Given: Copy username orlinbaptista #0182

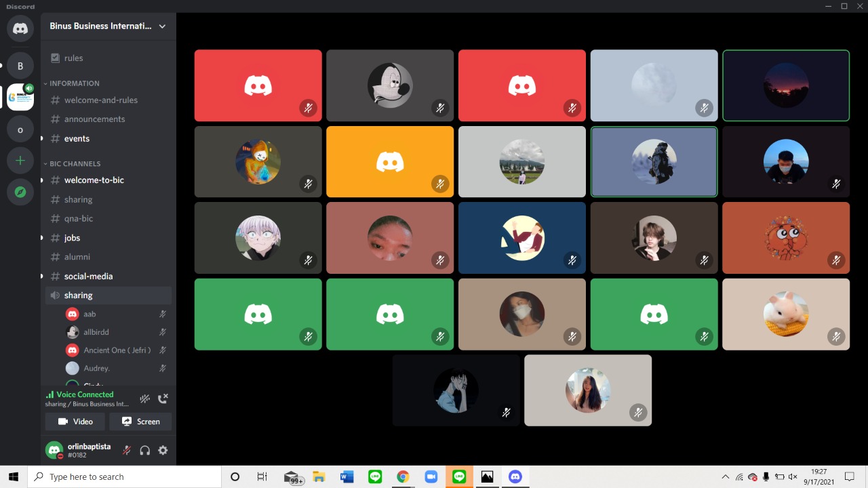Looking at the screenshot, I should 89,451.
